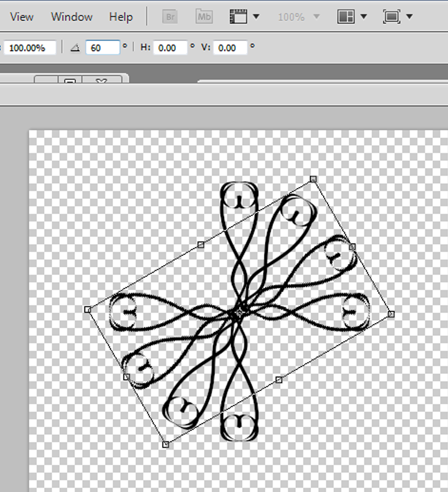Open the View Extras dropdown arrow
Viewport: 448px width, 492px height.
[x=257, y=16]
